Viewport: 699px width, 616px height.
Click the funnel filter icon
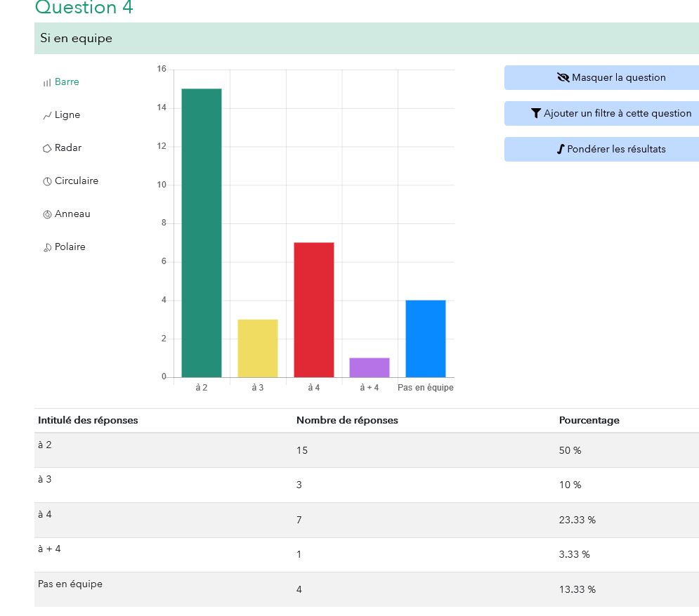coord(536,113)
